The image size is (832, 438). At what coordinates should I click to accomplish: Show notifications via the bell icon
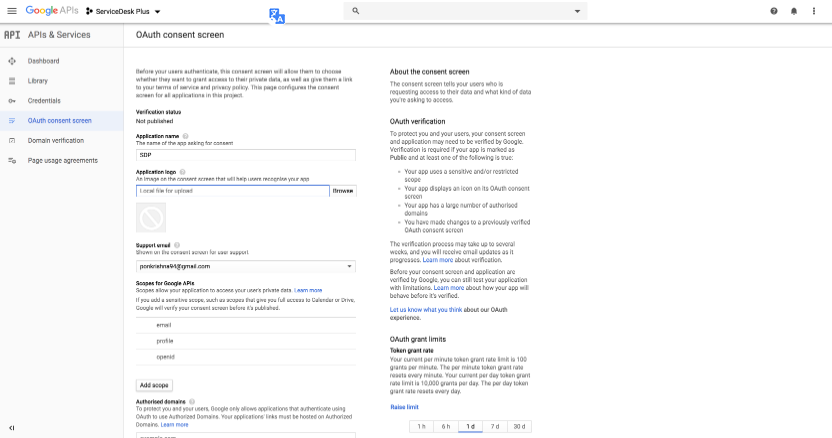pos(794,11)
